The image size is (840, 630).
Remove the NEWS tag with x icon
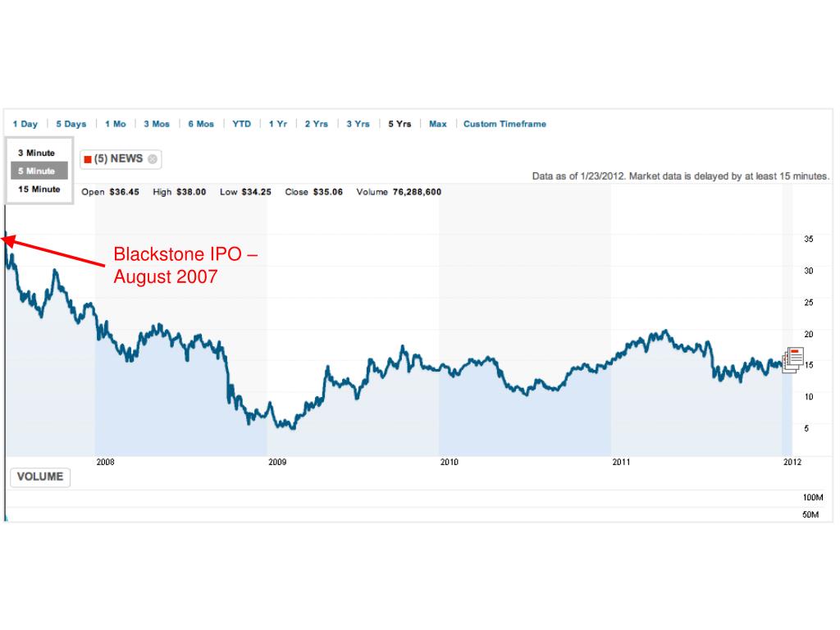[x=153, y=159]
